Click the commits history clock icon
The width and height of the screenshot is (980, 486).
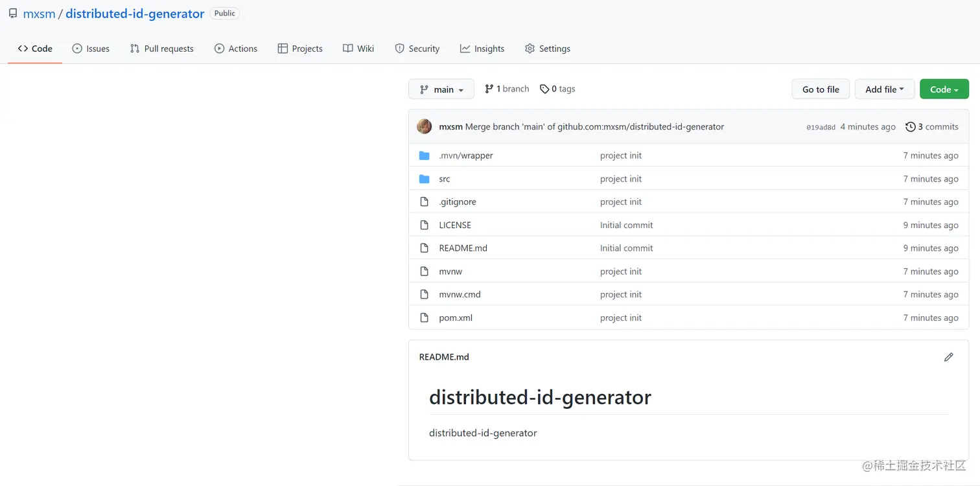pos(911,127)
